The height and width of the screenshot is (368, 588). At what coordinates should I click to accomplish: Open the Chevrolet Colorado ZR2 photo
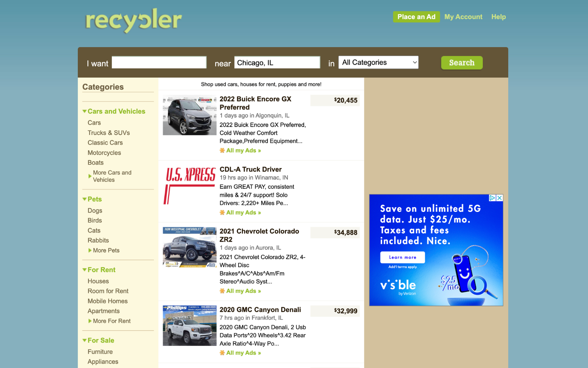pos(190,247)
